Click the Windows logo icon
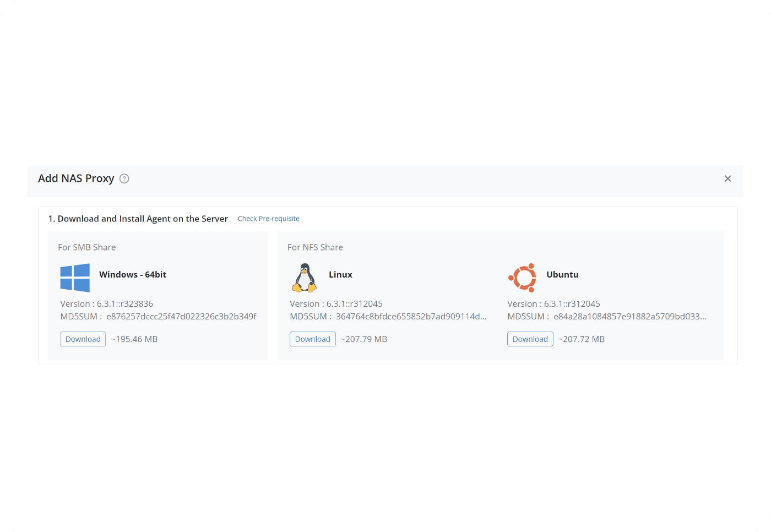Screen dimensions: 771x532 coord(75,278)
